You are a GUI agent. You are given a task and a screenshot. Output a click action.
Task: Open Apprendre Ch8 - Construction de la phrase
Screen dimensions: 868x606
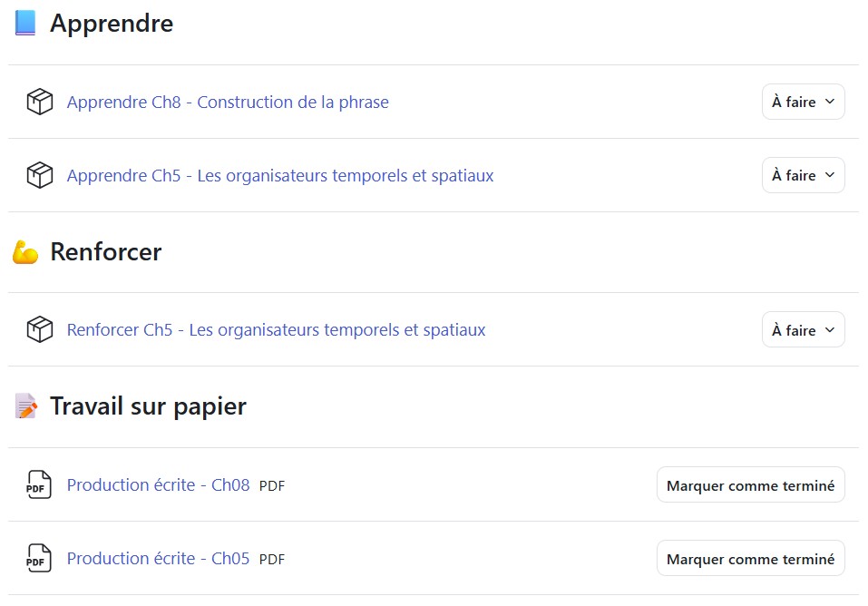pyautogui.click(x=228, y=102)
